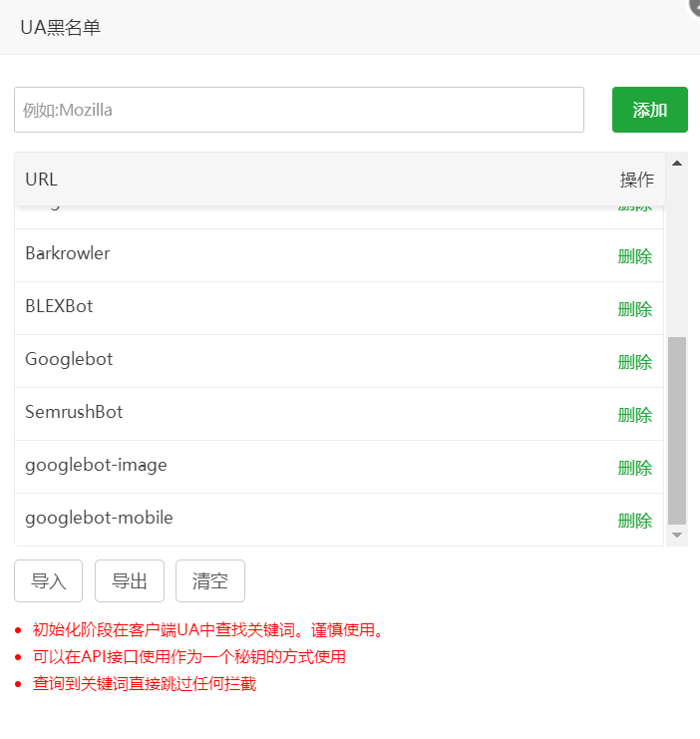The image size is (700, 739).
Task: Click the scrollbar down arrow
Action: pos(677,536)
